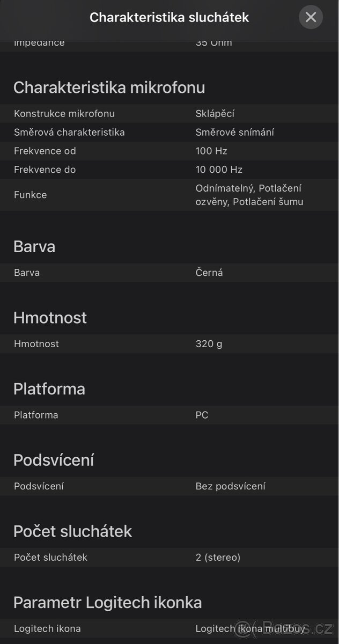The image size is (339, 644).
Task: Click the Logitech ikona row label
Action: click(x=47, y=628)
